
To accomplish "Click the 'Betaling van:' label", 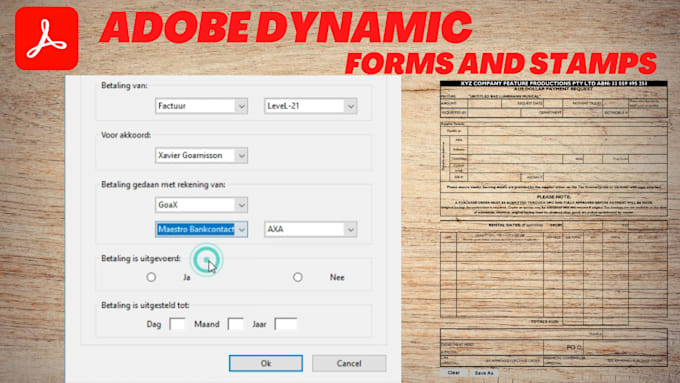I will click(124, 85).
